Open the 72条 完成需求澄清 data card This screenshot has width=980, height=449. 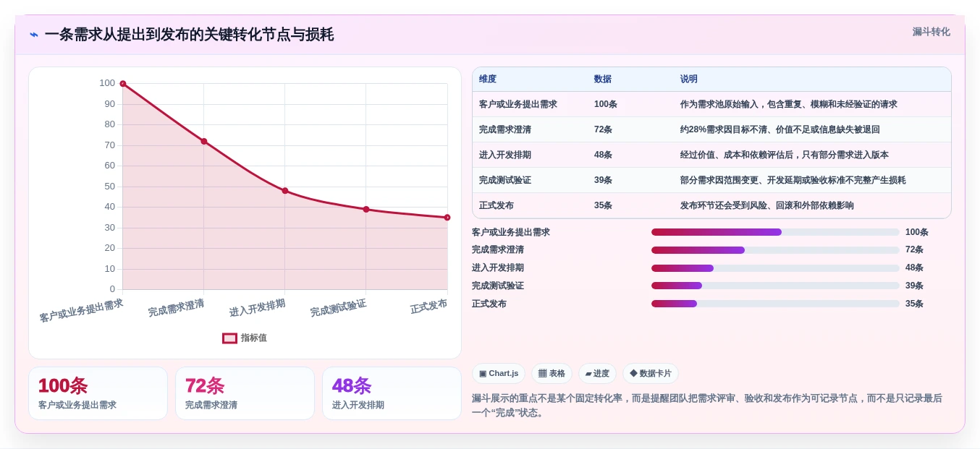coord(245,393)
